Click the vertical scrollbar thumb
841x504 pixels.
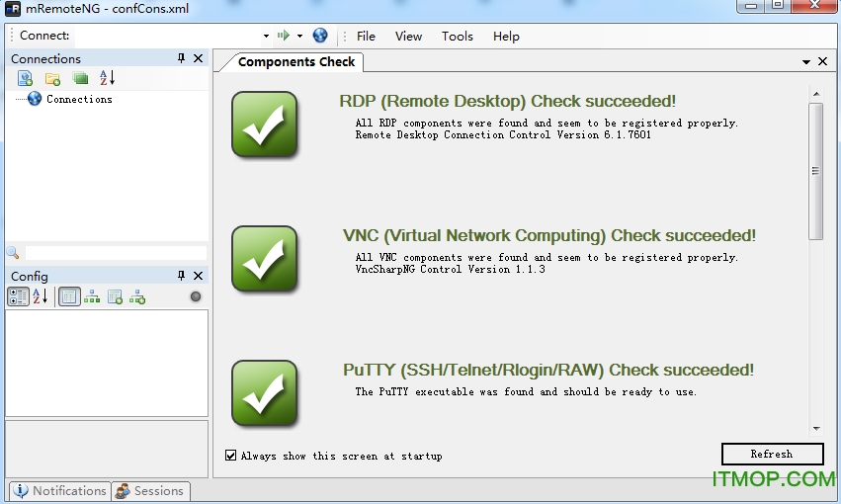(815, 172)
